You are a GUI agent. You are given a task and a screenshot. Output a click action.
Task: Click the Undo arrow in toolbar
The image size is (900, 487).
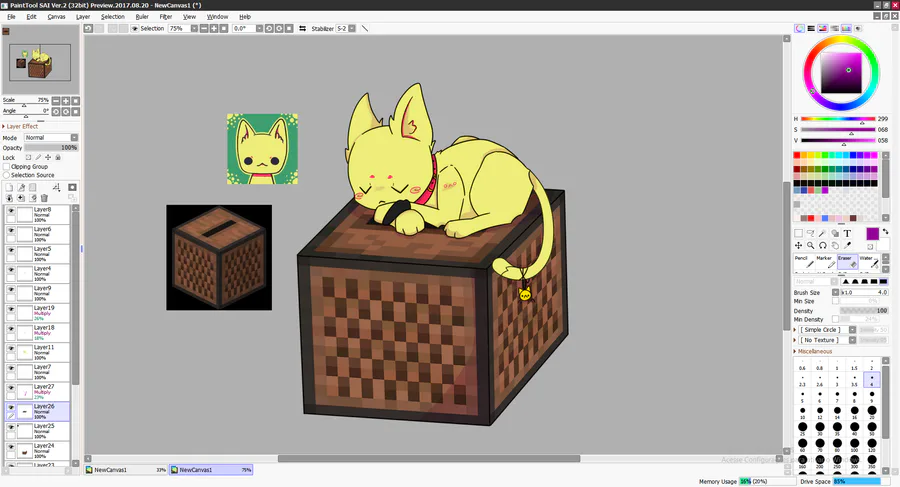[x=88, y=28]
